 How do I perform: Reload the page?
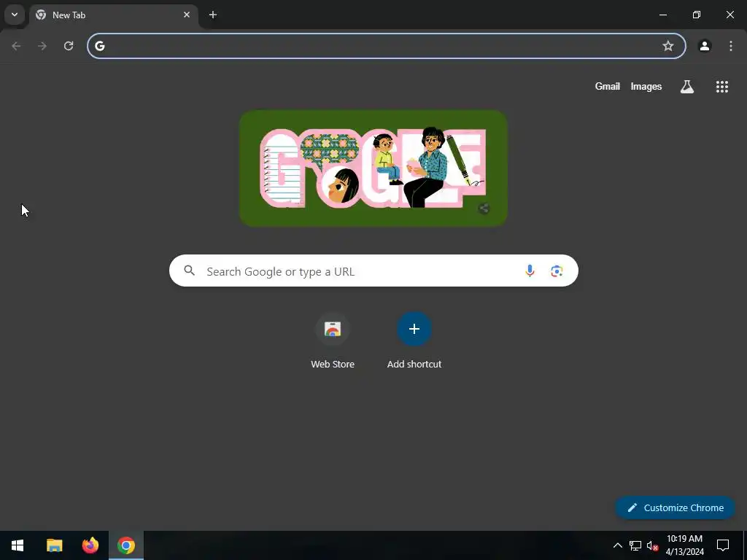(69, 46)
